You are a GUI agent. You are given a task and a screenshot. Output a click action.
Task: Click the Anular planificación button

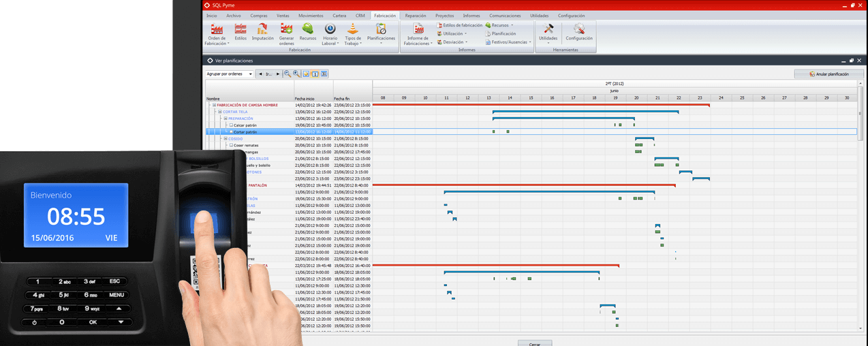coord(828,74)
